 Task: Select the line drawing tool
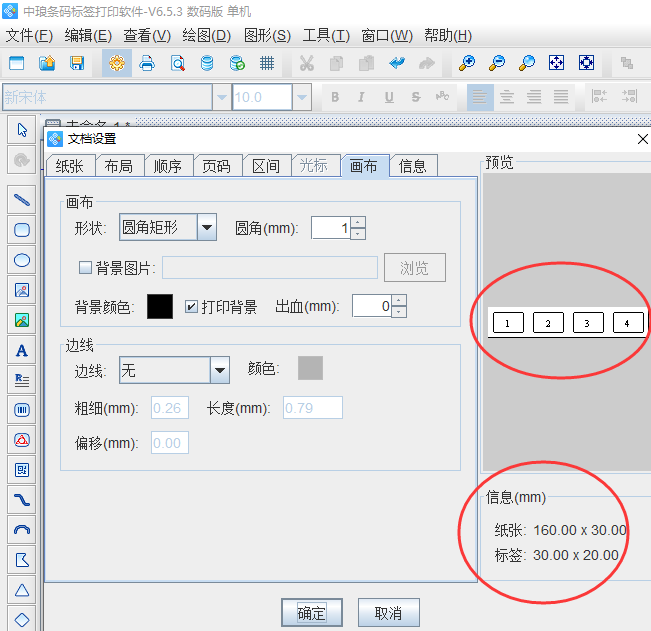21,198
